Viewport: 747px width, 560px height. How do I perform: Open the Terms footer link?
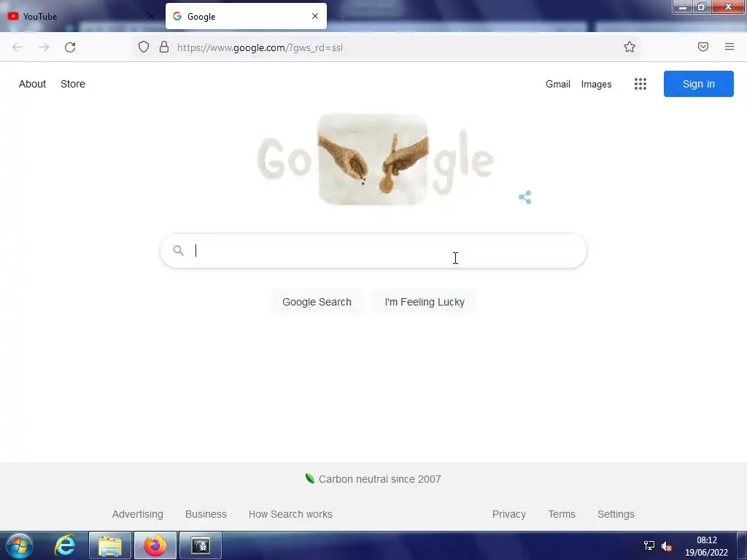tap(562, 514)
